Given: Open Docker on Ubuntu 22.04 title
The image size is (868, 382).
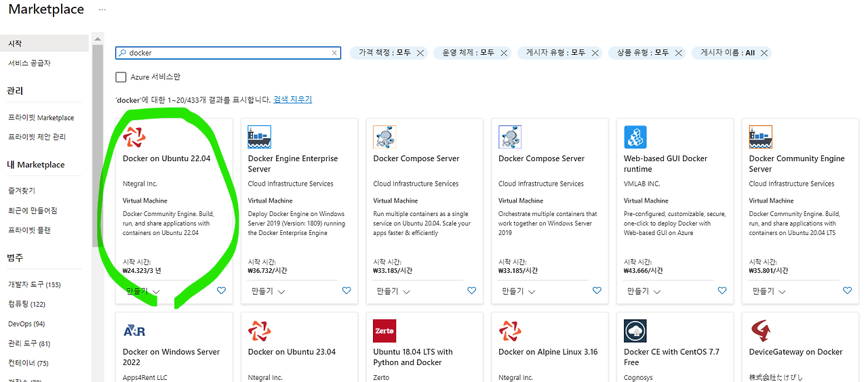Looking at the screenshot, I should coord(167,158).
